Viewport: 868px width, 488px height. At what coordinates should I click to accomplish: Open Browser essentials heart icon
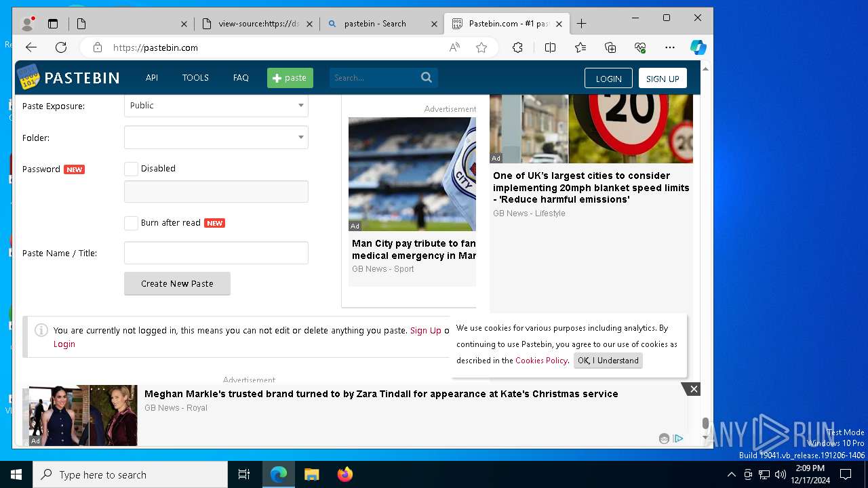640,47
